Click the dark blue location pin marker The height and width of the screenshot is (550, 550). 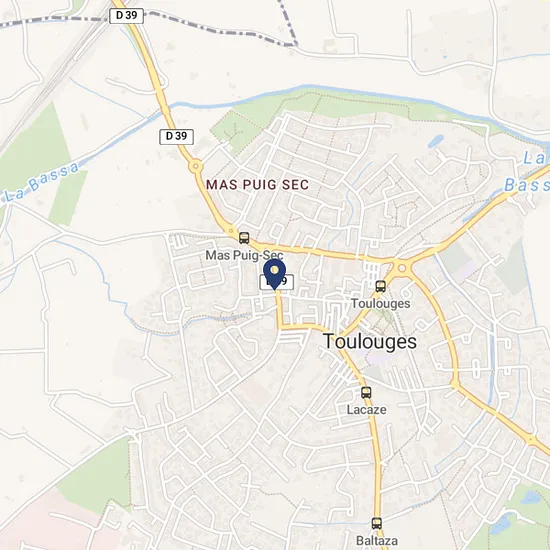click(274, 274)
